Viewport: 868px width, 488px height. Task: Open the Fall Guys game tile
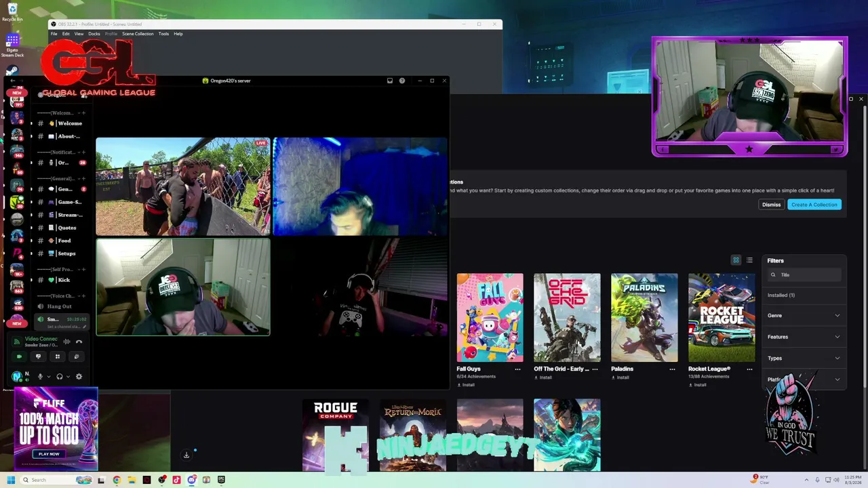pos(490,318)
